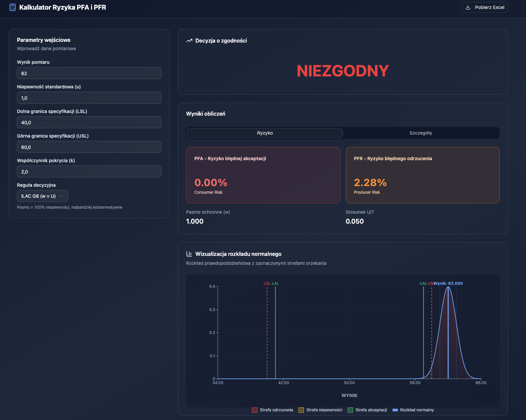Click the Współczynnik pokrycia (k) input
The image size is (526, 420).
[89, 171]
